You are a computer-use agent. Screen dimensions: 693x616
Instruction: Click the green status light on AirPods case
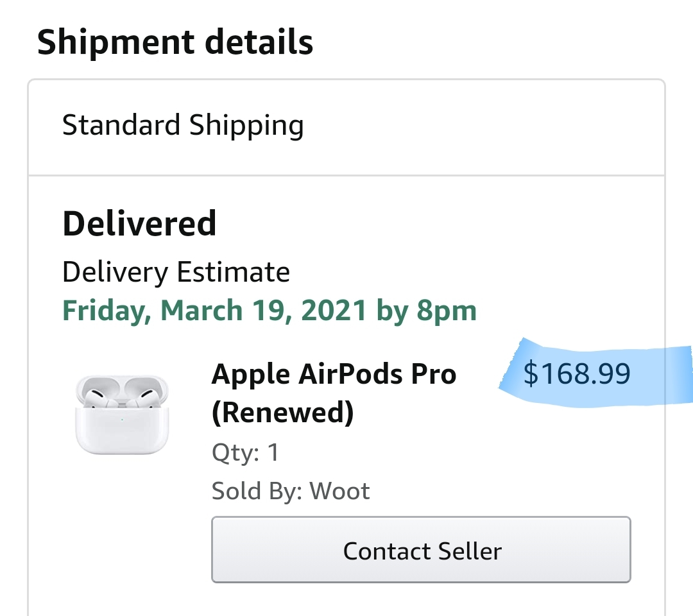tap(122, 420)
